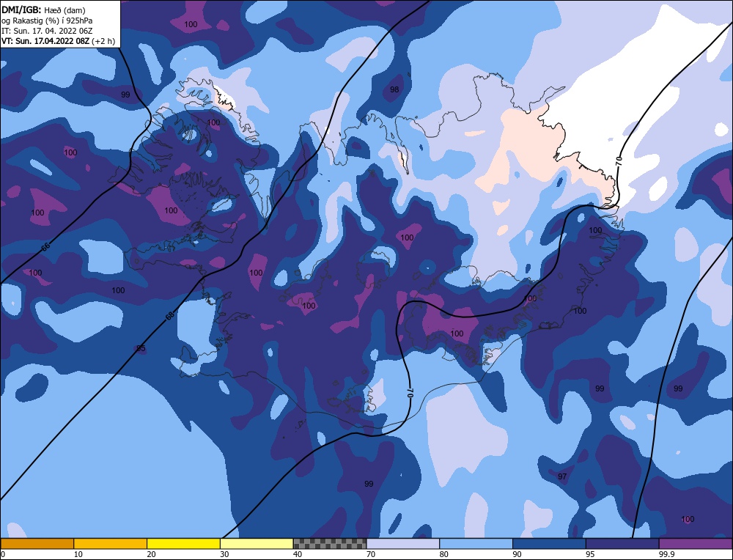Click the purple 99.9+ legend swatch
The height and width of the screenshot is (560, 733).
tap(696, 544)
